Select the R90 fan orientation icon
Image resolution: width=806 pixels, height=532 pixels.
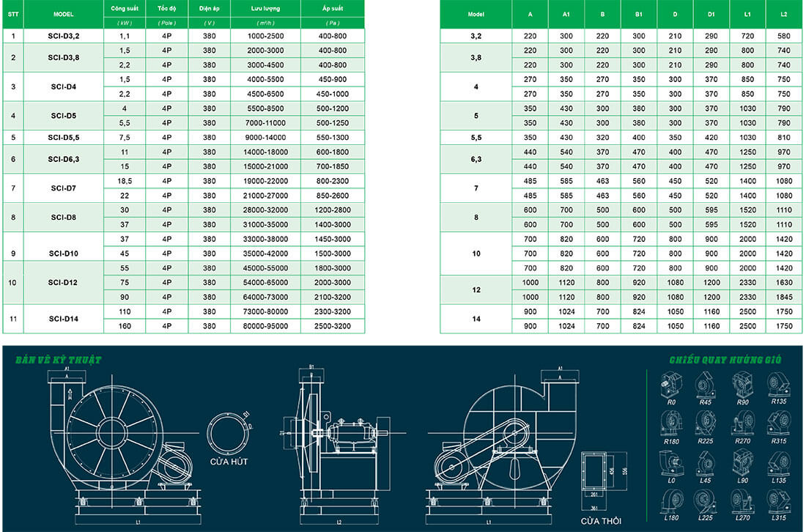coord(743,383)
